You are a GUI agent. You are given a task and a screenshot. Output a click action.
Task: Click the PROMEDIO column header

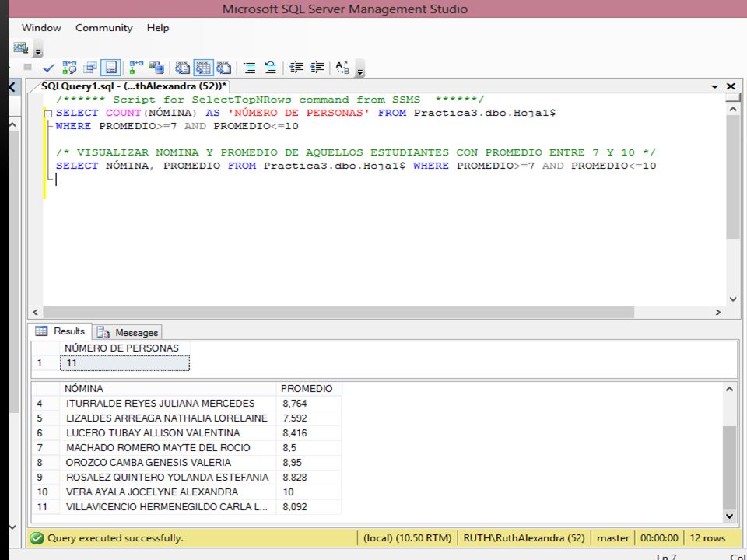(x=309, y=389)
